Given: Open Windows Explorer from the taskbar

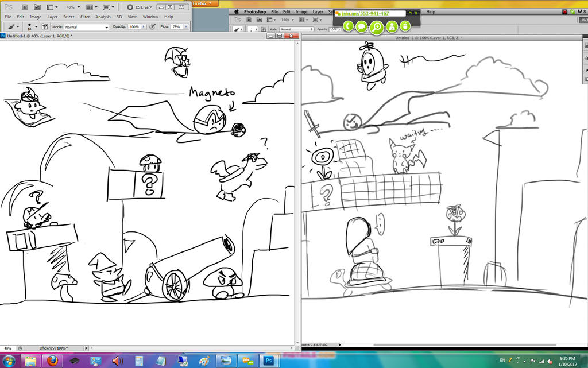Looking at the screenshot, I should click(31, 361).
